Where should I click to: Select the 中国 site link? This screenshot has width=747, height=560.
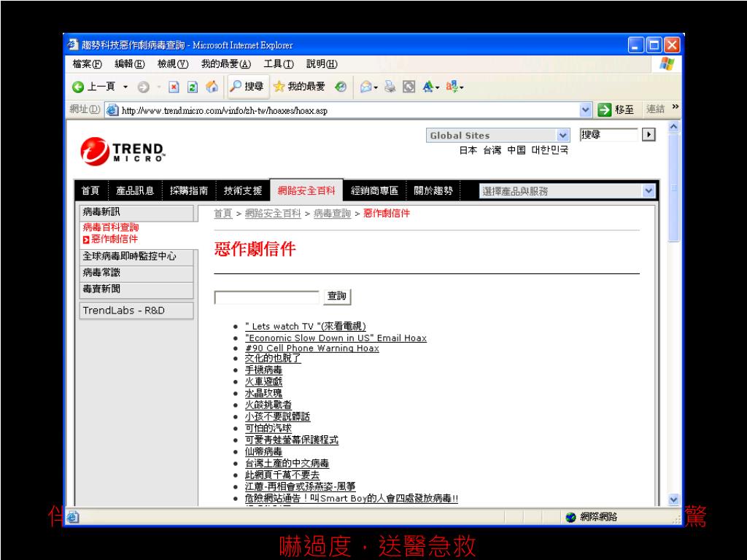(516, 150)
